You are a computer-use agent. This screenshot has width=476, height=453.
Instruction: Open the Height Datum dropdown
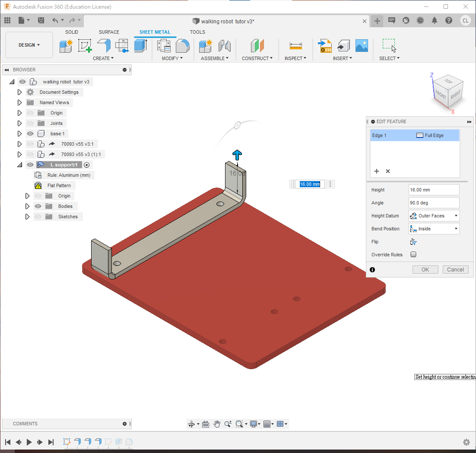click(x=434, y=216)
